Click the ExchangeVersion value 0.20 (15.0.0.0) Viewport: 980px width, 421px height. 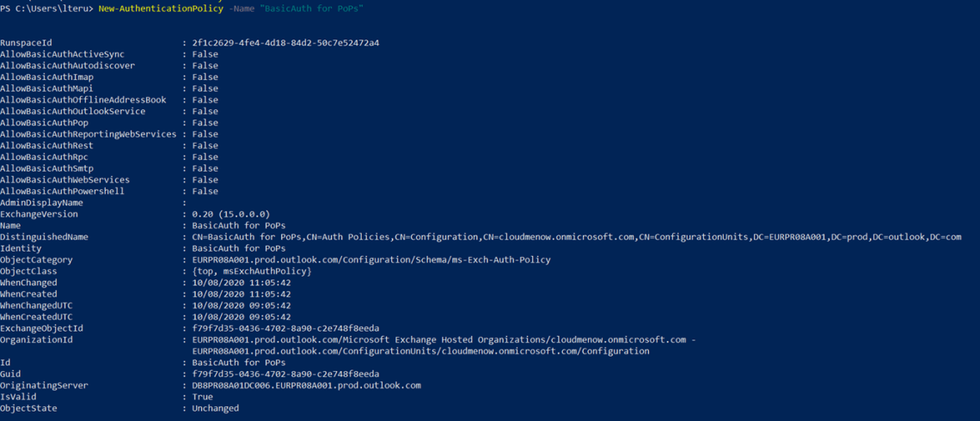[x=231, y=214]
